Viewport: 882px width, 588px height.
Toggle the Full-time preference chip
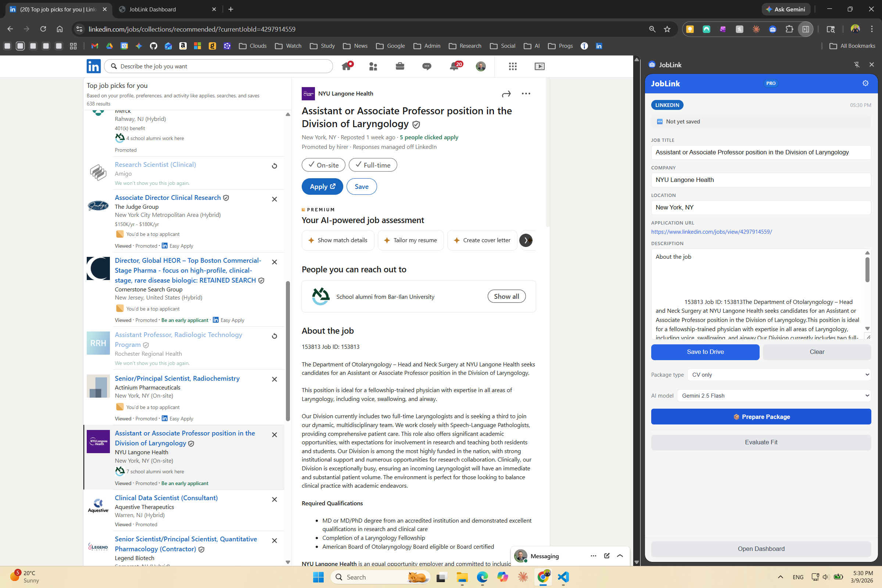[x=373, y=165]
